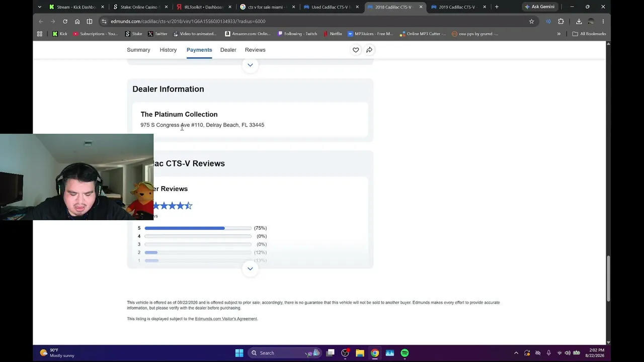The image size is (644, 362).
Task: Open the Amazon.com bookmark
Action: [x=248, y=34]
